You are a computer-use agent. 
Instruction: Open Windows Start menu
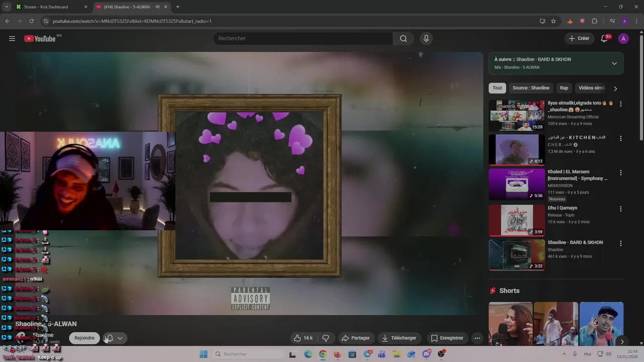pyautogui.click(x=203, y=354)
